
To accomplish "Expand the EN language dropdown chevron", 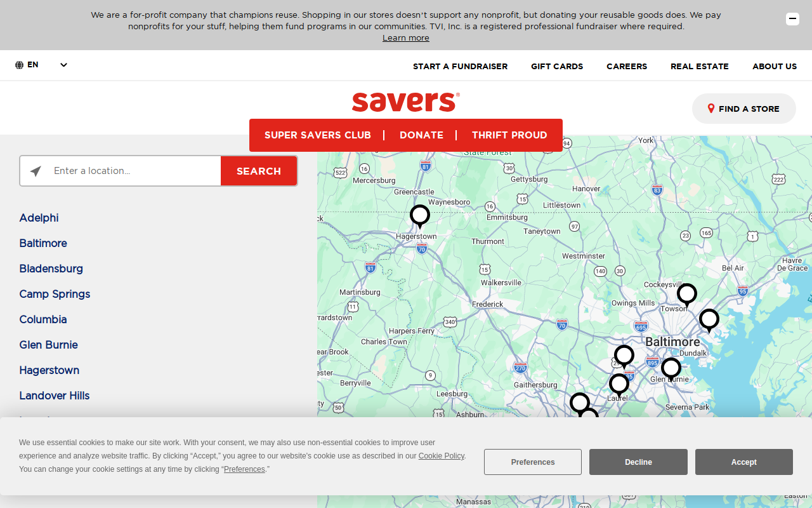I will tap(63, 65).
